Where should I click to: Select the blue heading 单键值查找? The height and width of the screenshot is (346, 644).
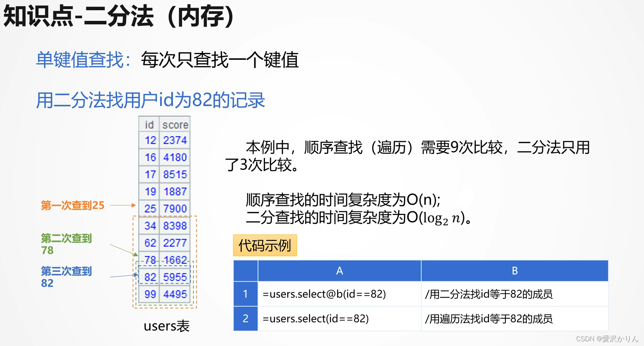coord(80,61)
